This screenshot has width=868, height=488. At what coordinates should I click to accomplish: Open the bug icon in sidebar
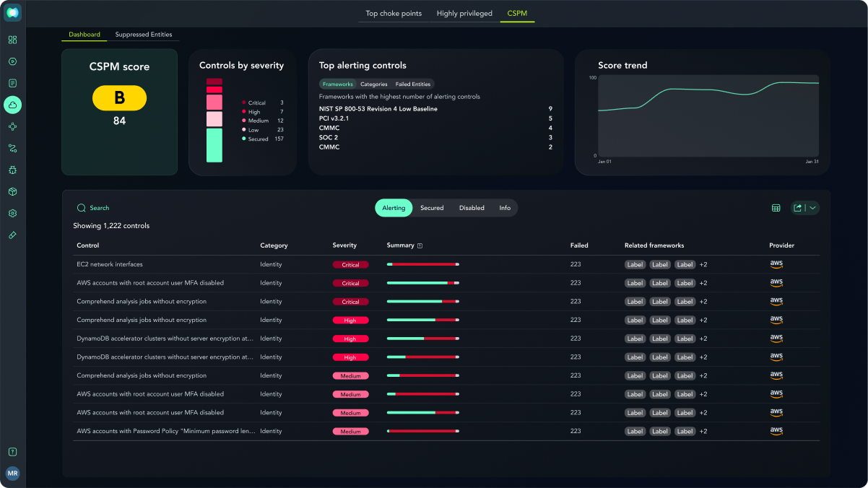click(x=12, y=170)
